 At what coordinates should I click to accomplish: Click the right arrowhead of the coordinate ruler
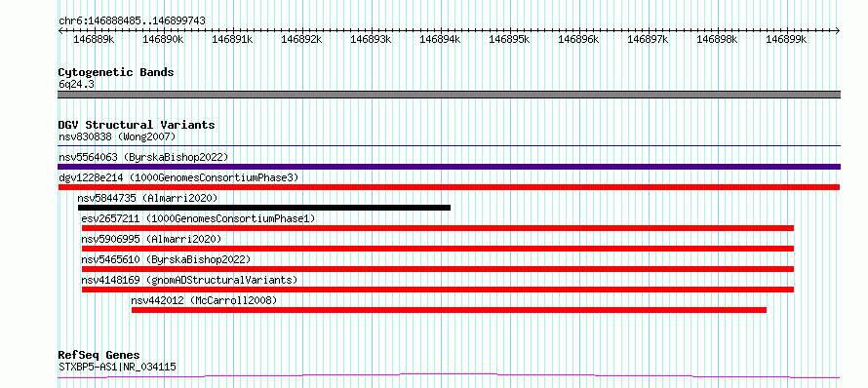[x=838, y=31]
